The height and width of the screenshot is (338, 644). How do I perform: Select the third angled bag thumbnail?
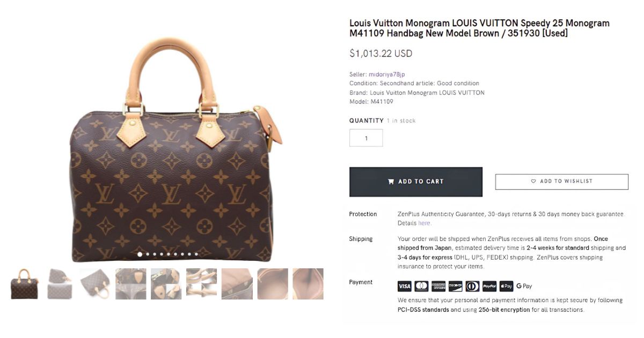point(95,284)
